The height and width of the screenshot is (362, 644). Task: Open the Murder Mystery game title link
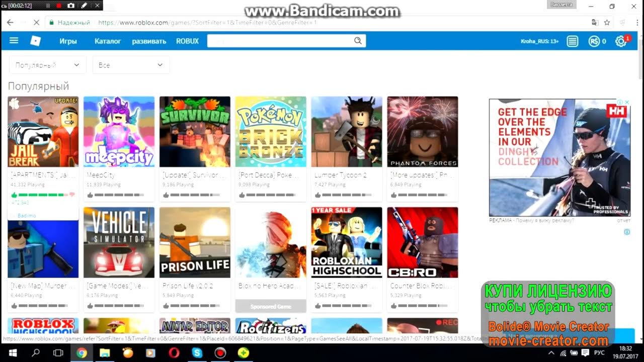click(43, 286)
